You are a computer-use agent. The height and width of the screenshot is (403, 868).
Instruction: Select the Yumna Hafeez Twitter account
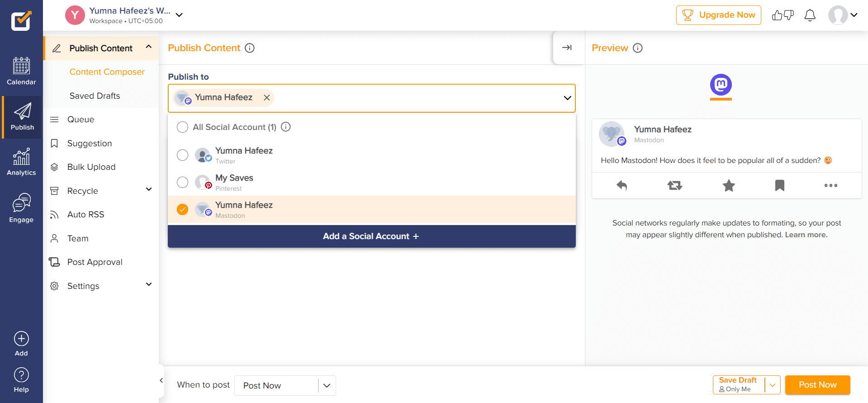[182, 155]
